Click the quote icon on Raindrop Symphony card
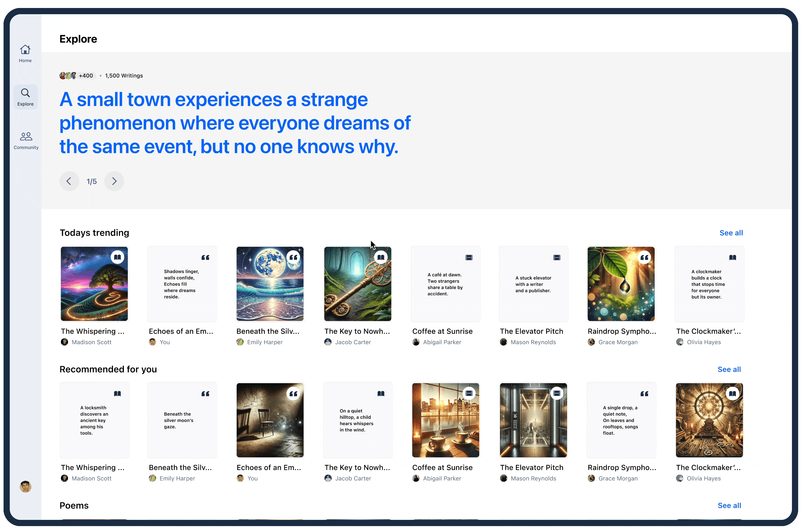 point(644,257)
